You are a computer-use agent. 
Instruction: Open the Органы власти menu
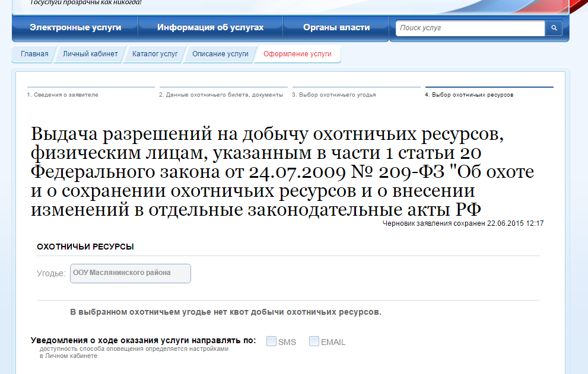click(x=336, y=27)
